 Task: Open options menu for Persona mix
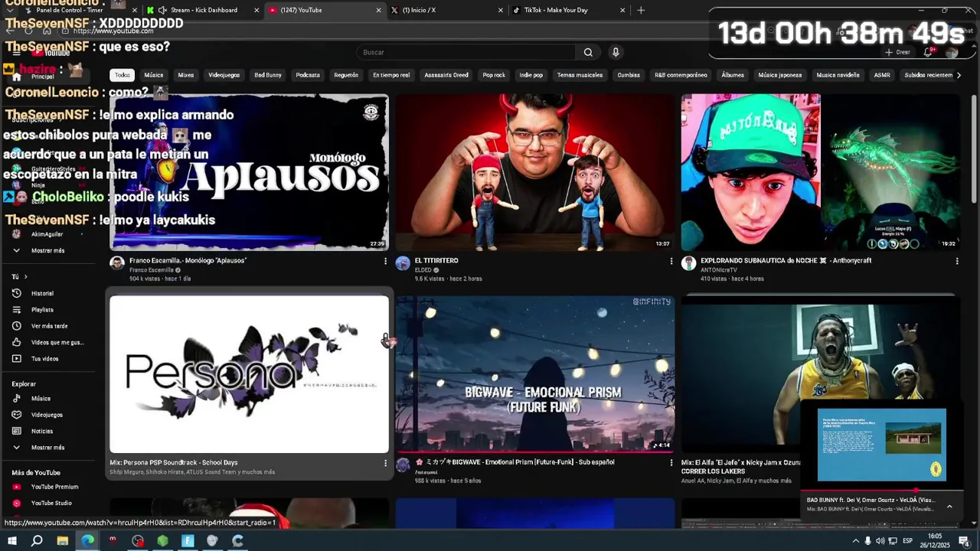click(385, 463)
